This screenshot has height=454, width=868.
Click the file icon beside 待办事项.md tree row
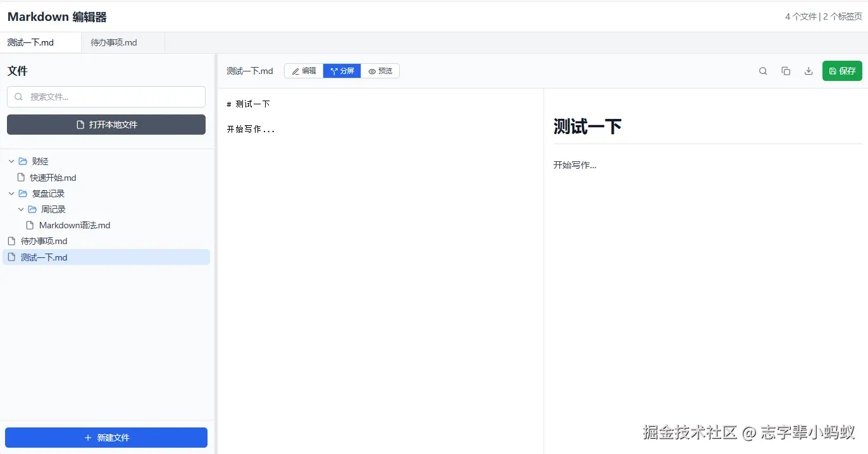pyautogui.click(x=11, y=241)
